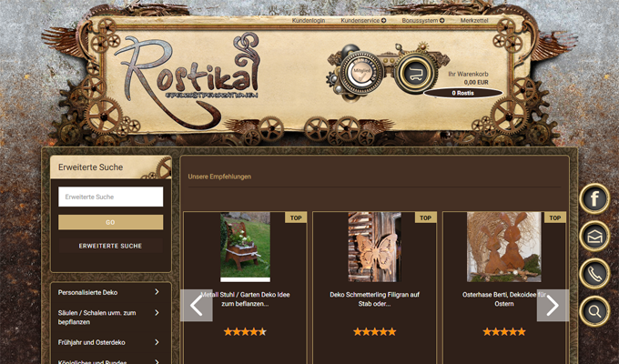Open the shopping cart gauge icon
This screenshot has width=619, height=364.
click(416, 72)
